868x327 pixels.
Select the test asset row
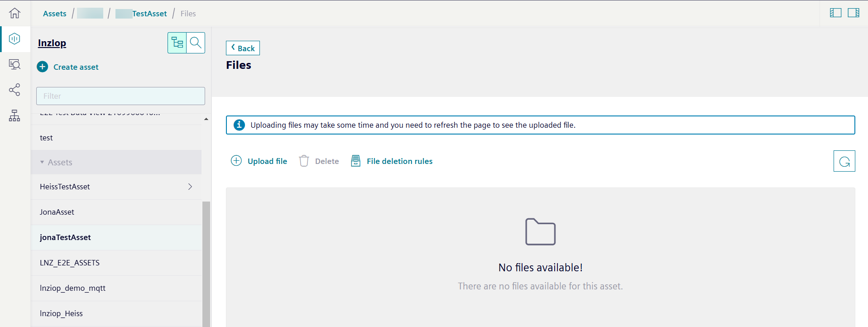(x=116, y=138)
